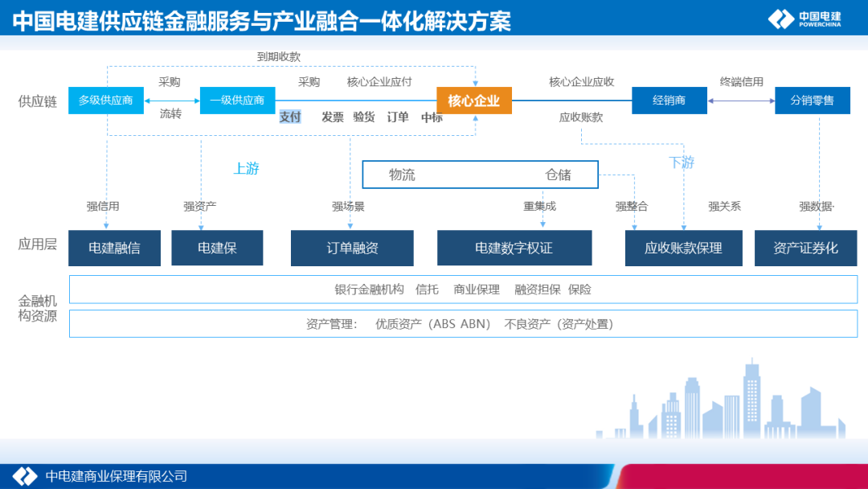
Task: Click the 订单融资 application block
Action: pyautogui.click(x=352, y=248)
